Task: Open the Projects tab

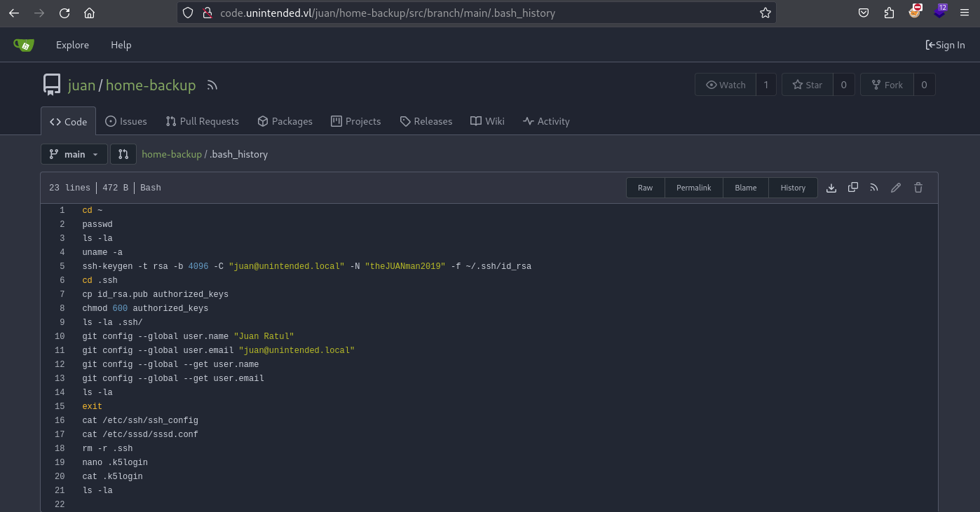Action: (356, 121)
